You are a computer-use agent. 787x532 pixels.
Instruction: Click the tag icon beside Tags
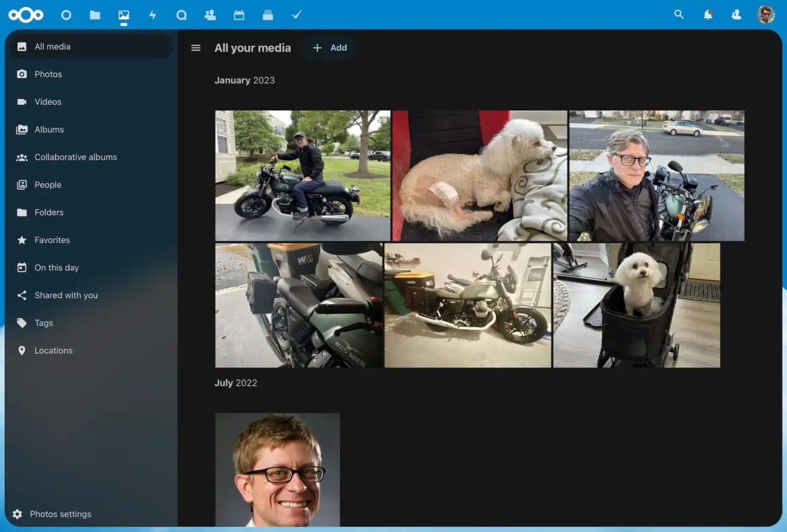[22, 323]
